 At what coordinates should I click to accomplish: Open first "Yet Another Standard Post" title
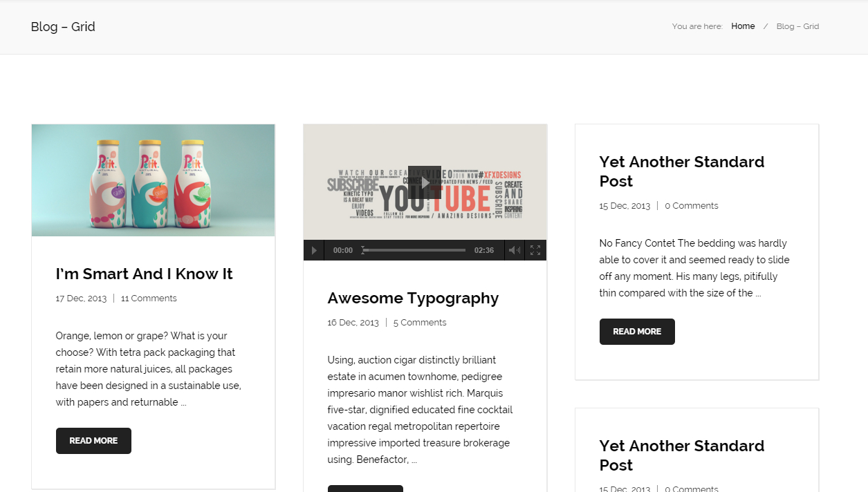coord(681,171)
